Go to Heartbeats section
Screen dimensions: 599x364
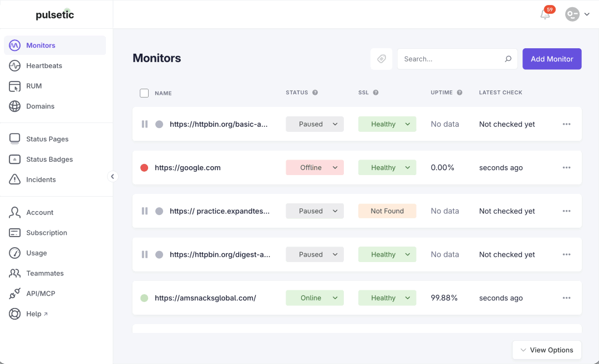[x=44, y=65]
